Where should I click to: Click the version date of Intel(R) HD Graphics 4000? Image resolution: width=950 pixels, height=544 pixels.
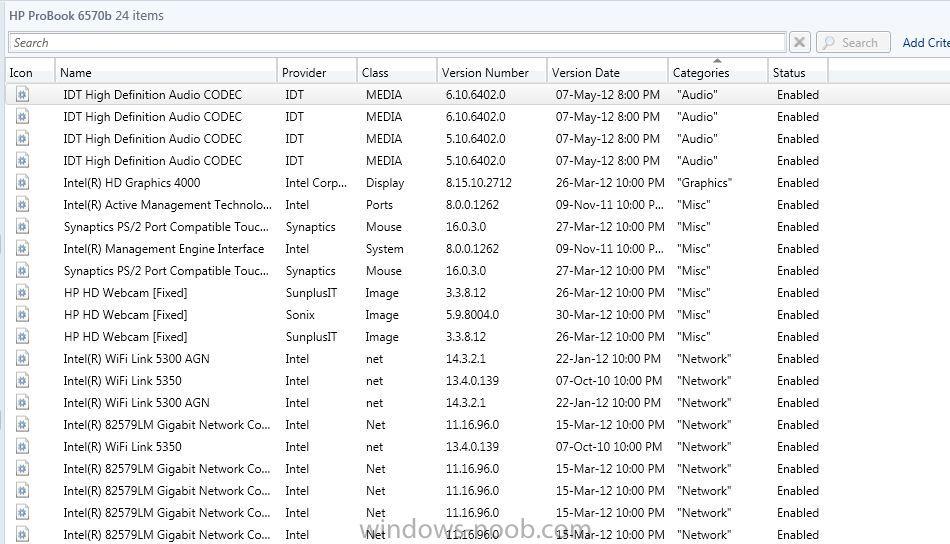click(x=610, y=182)
